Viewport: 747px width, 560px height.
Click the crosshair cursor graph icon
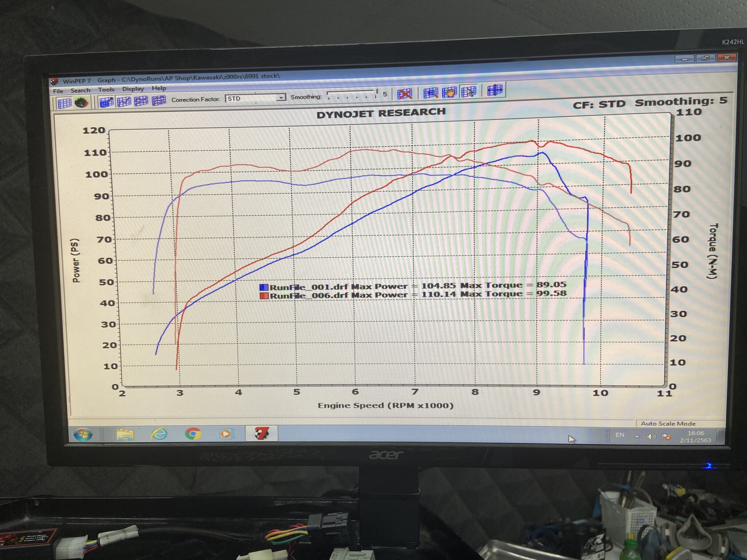495,90
